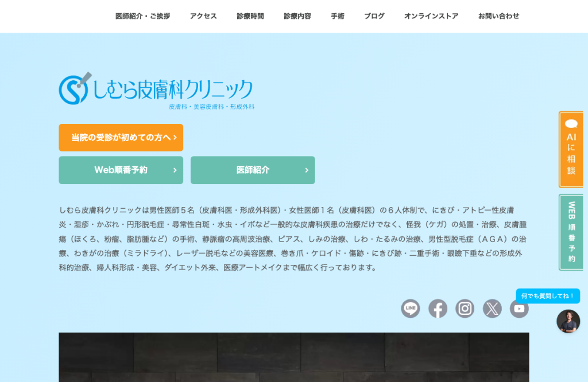Open 診療時間 menu item
Image resolution: width=588 pixels, height=382 pixels.
coord(250,16)
